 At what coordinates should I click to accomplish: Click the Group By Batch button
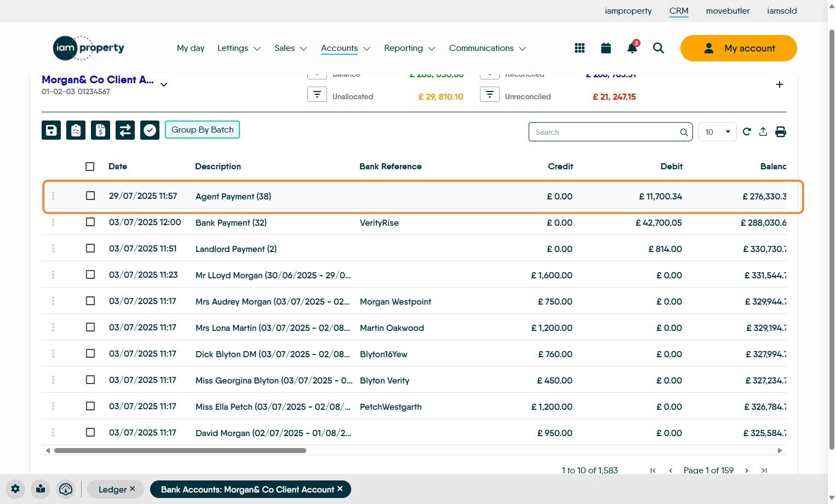202,130
